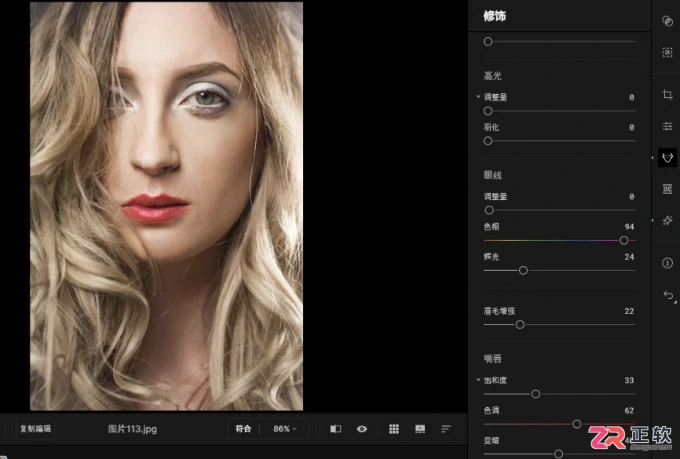Image resolution: width=680 pixels, height=459 pixels.
Task: Click the 嘴唇 section heading
Action: click(493, 359)
